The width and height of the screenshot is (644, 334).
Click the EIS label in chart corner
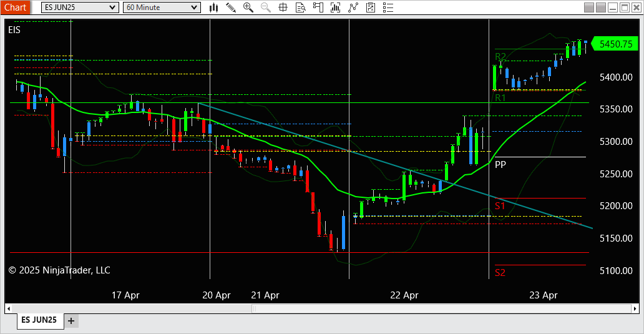[x=14, y=29]
